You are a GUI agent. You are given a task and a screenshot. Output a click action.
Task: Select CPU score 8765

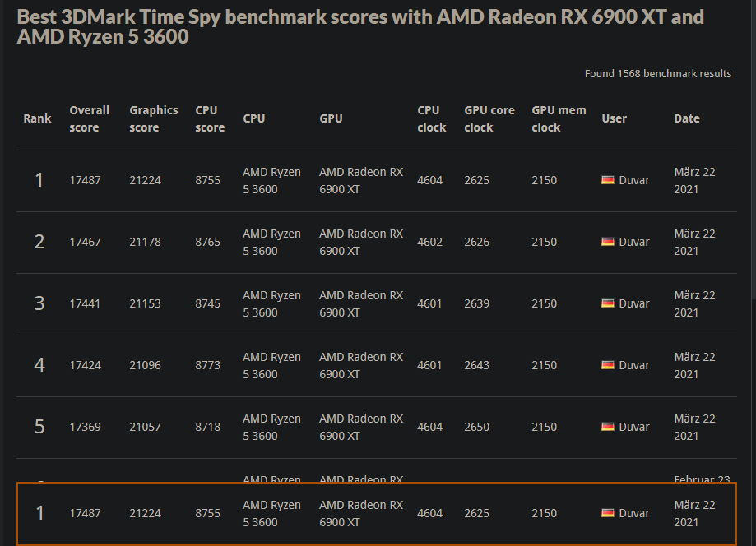pyautogui.click(x=208, y=242)
